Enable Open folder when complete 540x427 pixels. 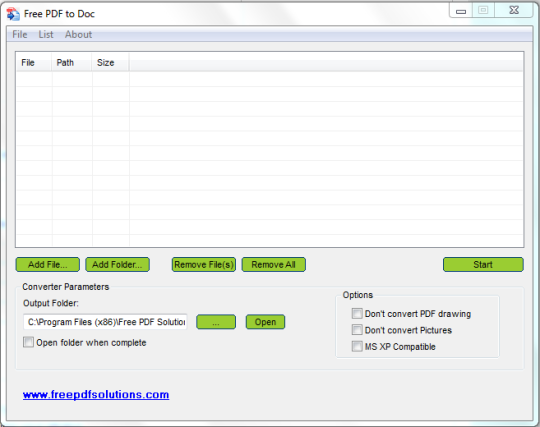[28, 342]
